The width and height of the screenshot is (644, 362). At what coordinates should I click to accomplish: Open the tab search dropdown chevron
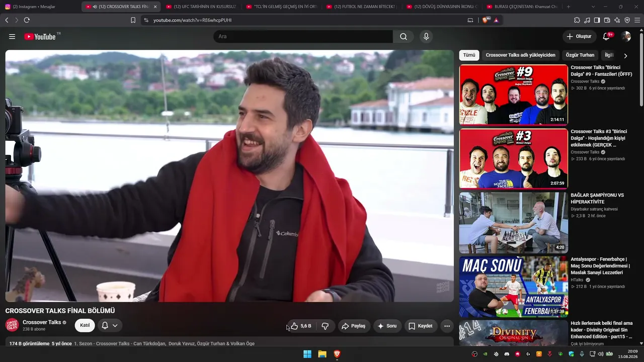(593, 7)
